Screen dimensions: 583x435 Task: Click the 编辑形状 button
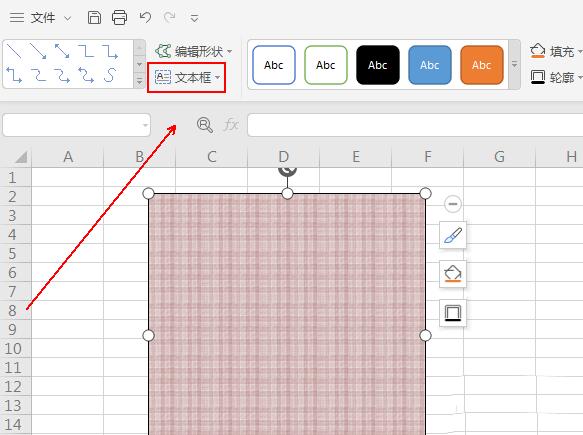pyautogui.click(x=194, y=51)
